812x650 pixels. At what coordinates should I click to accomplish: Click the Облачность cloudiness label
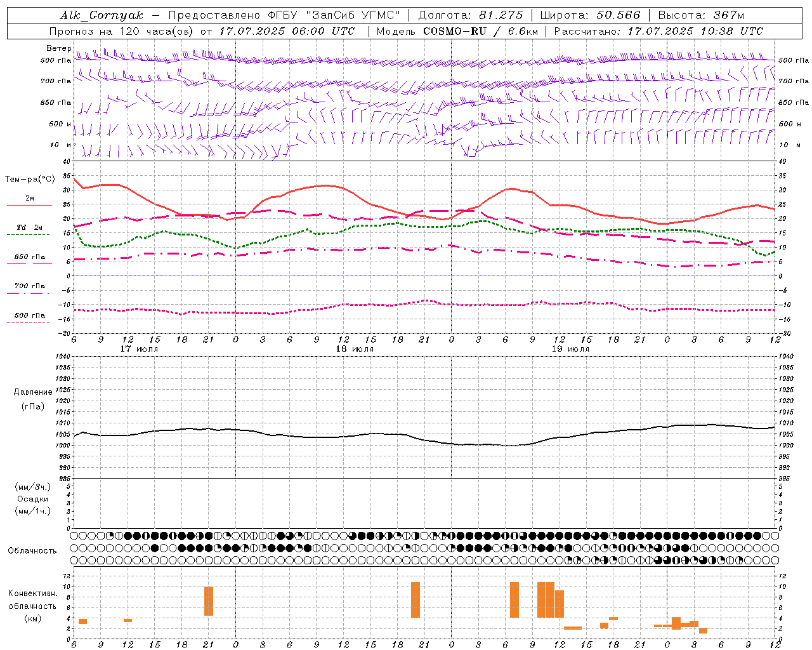[x=32, y=551]
